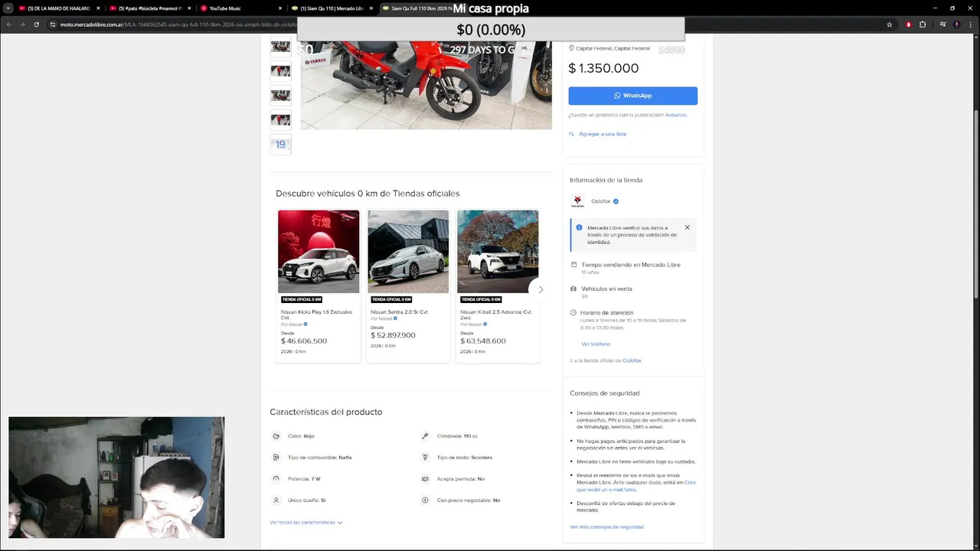Screen dimensions: 980x551
Task: Click the Acepta permuta icon
Action: coord(425,479)
